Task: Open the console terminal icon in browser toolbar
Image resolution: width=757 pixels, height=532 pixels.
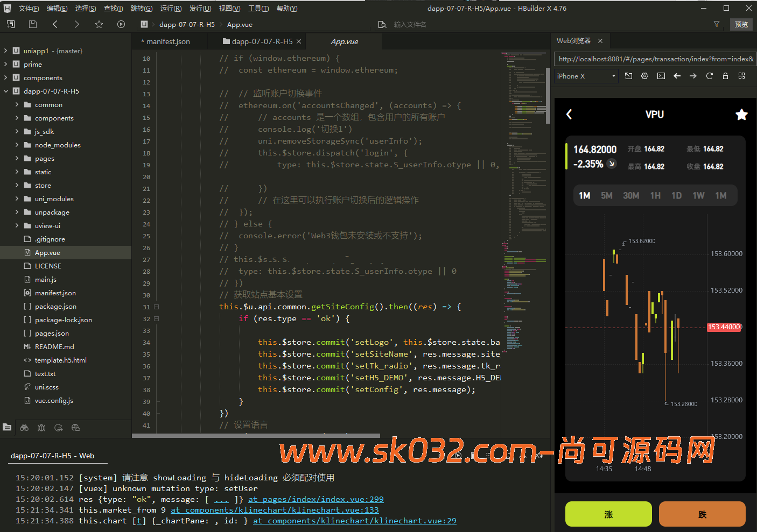Action: point(661,76)
